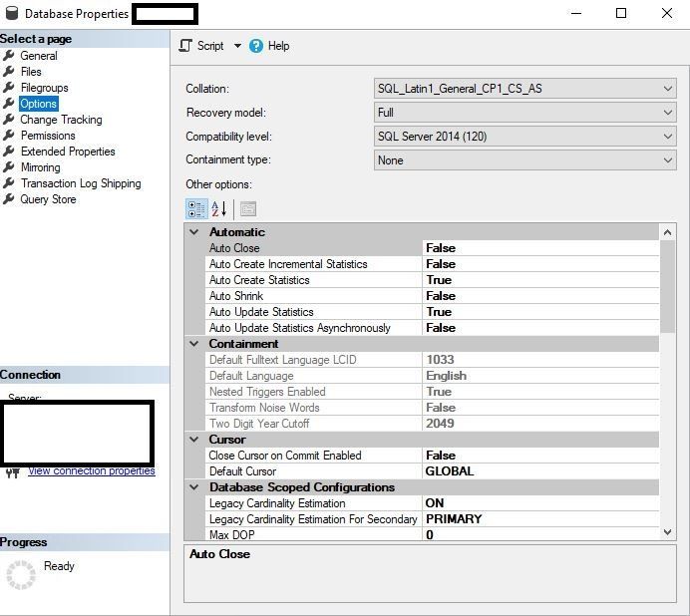Screen dimensions: 690x616
Task: Select the Auto Create Incremental Statistics value
Action: tap(540, 264)
